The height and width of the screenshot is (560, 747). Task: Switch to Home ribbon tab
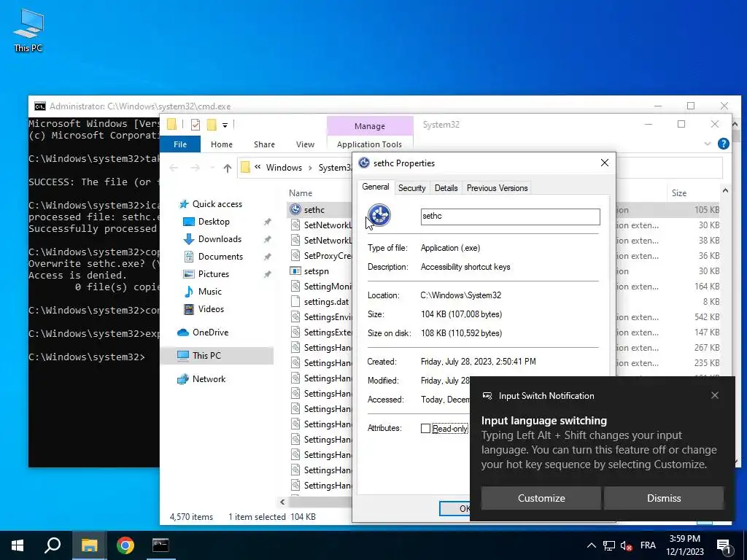tap(222, 144)
